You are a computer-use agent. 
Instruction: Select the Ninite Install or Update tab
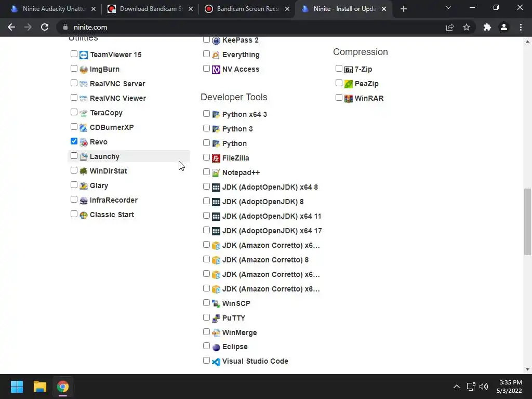click(x=344, y=9)
